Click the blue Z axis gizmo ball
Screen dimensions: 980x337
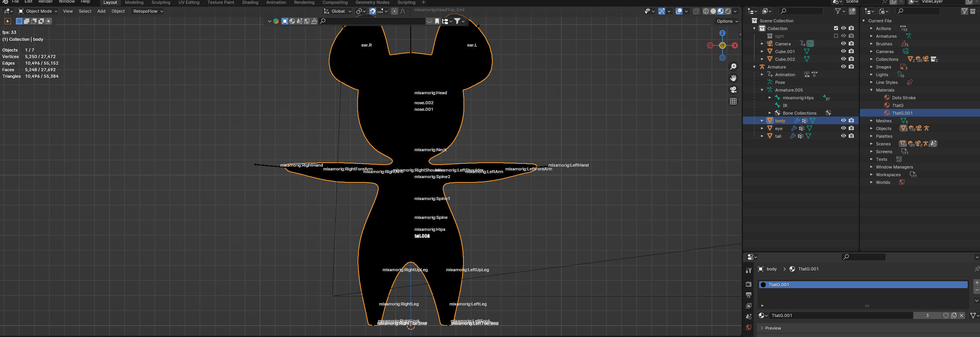tap(722, 33)
